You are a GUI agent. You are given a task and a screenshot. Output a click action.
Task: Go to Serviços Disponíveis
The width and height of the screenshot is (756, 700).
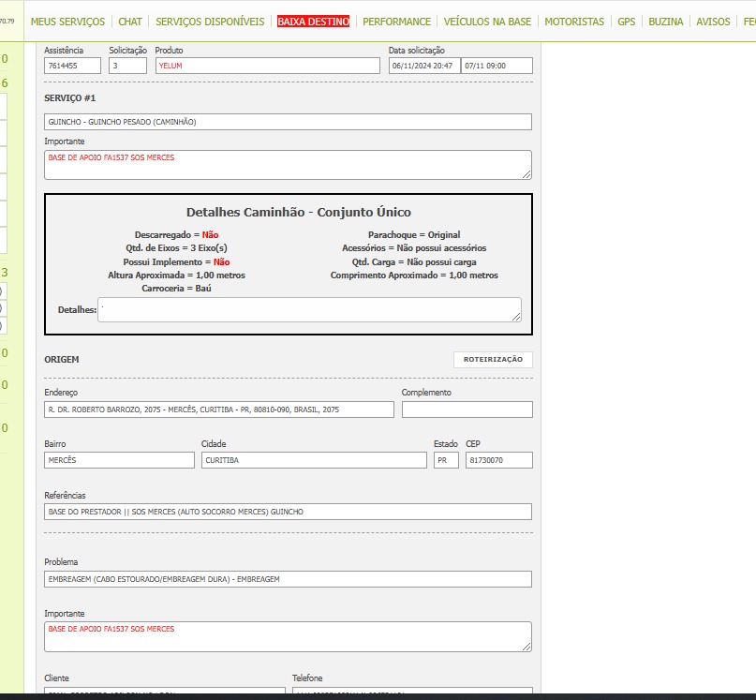coord(210,22)
